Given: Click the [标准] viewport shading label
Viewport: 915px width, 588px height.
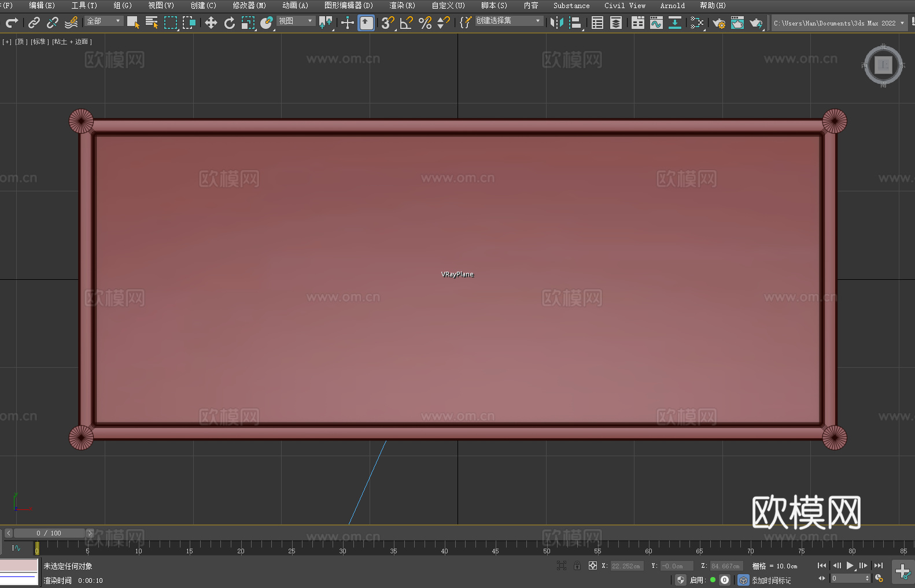Looking at the screenshot, I should click(x=40, y=42).
